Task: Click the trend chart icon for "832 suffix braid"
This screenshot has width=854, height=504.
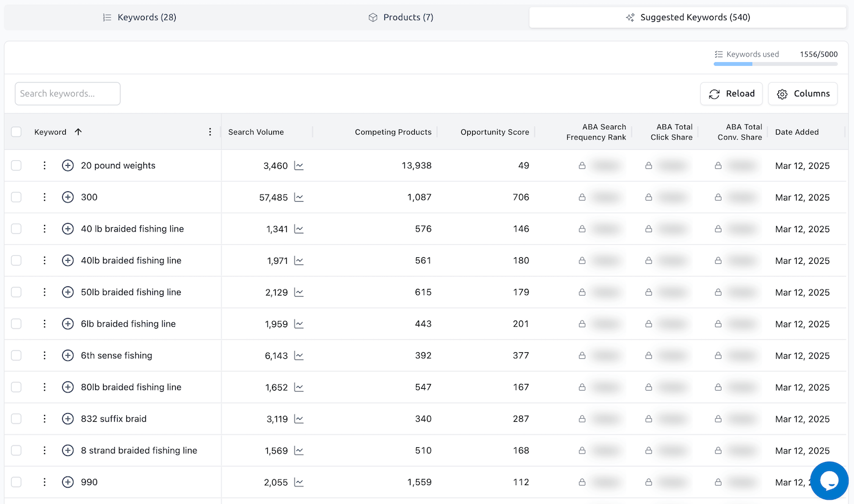Action: tap(298, 419)
